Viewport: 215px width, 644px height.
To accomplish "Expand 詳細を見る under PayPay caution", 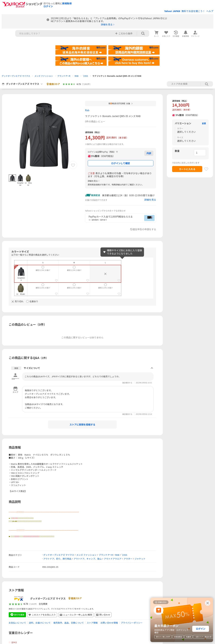I will tap(94, 181).
